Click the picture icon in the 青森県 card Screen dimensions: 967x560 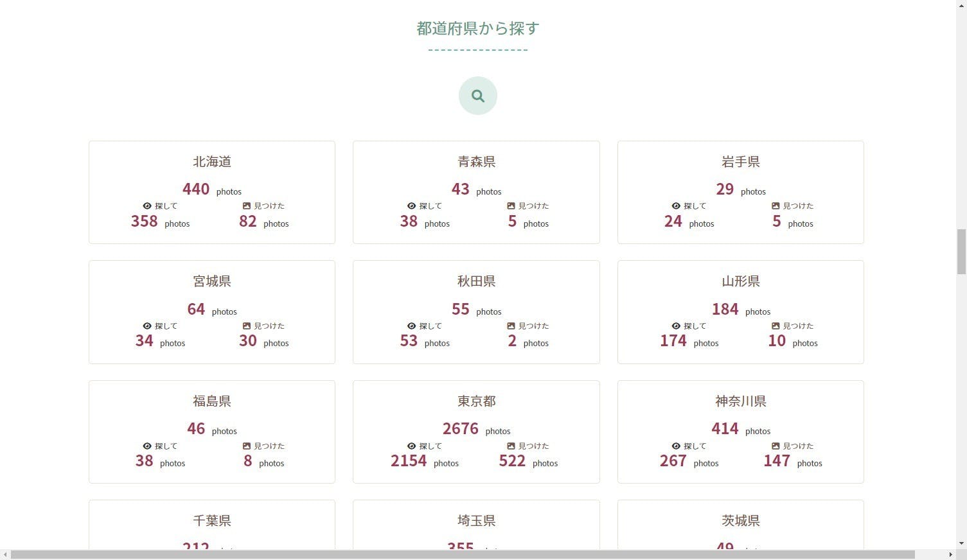[511, 206]
